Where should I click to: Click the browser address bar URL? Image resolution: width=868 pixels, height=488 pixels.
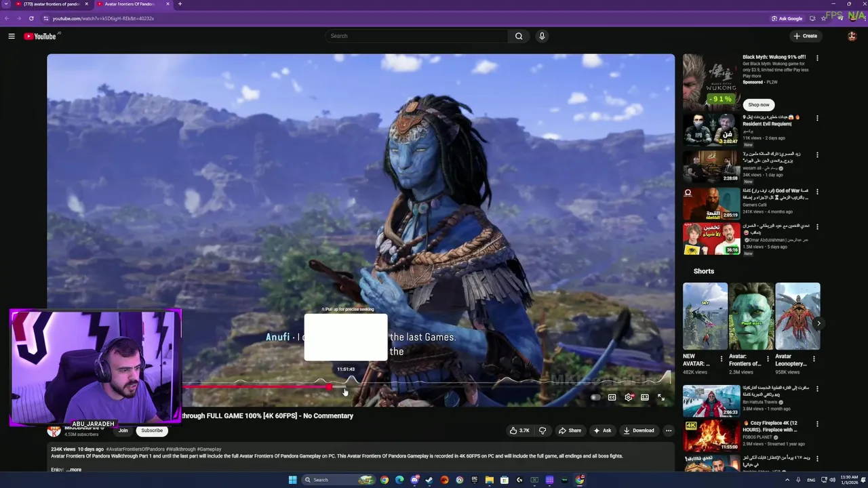click(x=103, y=18)
